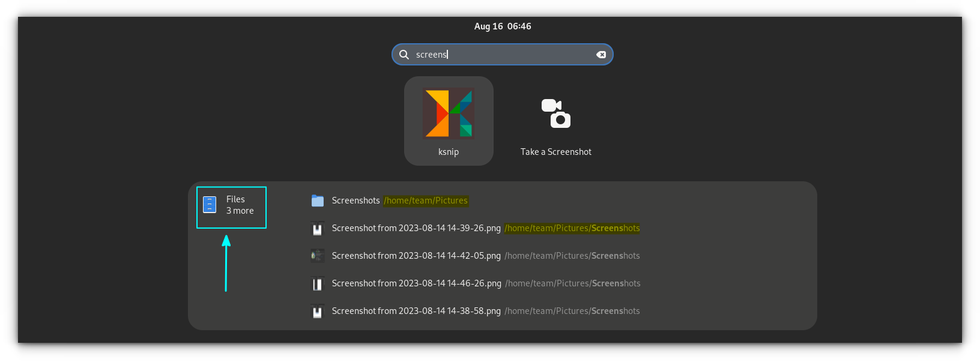Open the clock menu showing Aug 16 06:46
Image resolution: width=980 pixels, height=362 pixels.
click(503, 26)
